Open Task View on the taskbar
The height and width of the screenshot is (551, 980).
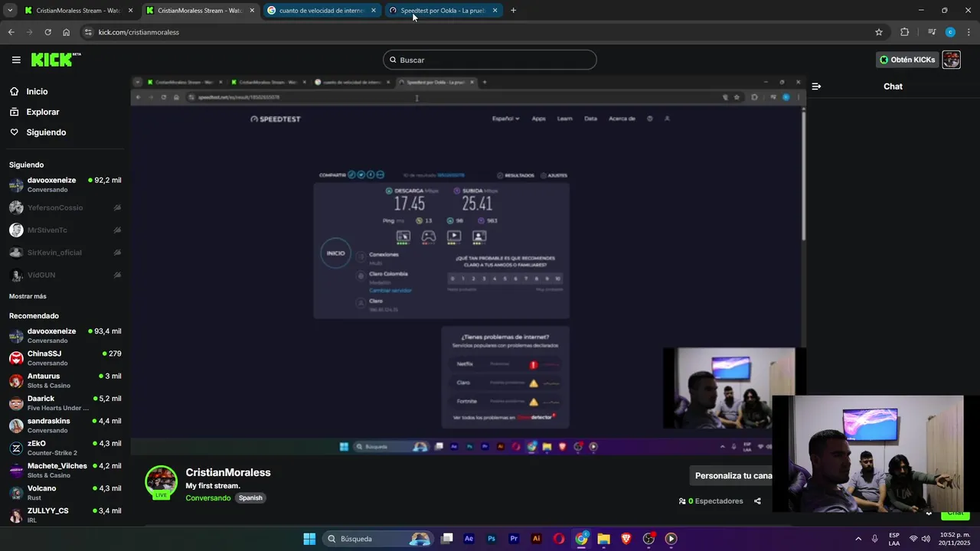(x=447, y=539)
